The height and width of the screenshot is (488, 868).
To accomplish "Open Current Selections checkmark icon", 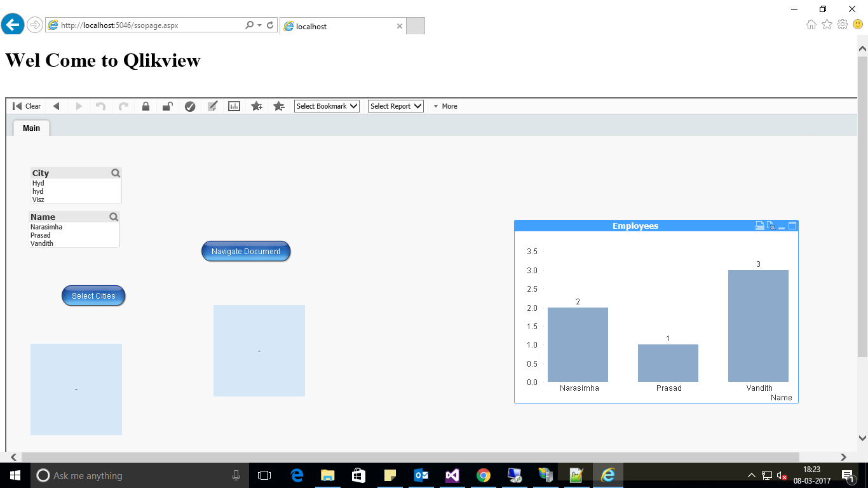I will pos(190,106).
